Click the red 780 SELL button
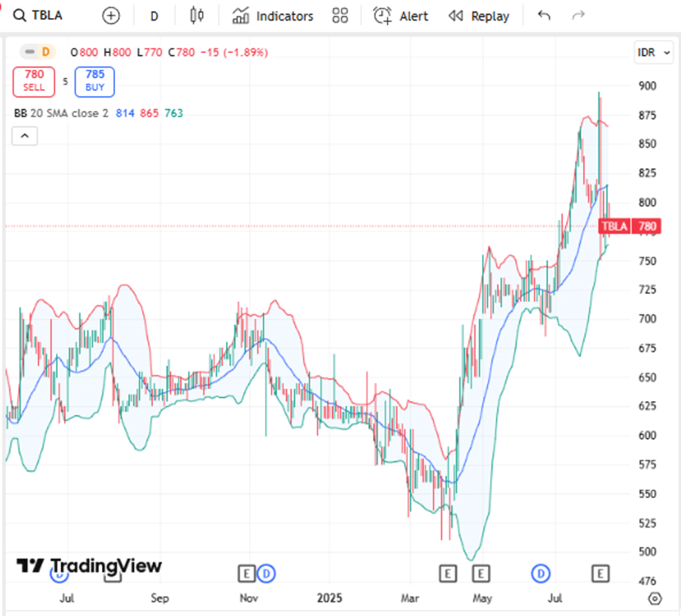 click(x=34, y=81)
